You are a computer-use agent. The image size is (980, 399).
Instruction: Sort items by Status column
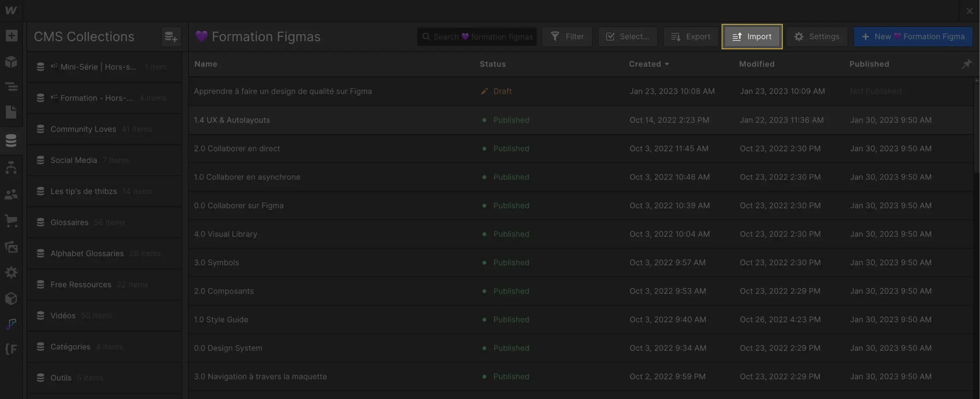pos(492,64)
